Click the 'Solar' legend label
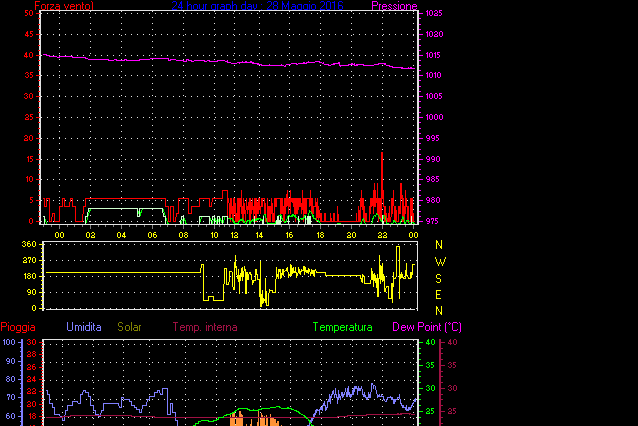638x426 pixels. (129, 327)
